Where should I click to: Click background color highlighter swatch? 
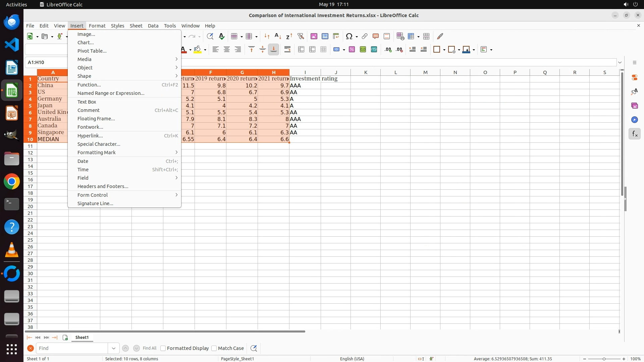tap(198, 50)
